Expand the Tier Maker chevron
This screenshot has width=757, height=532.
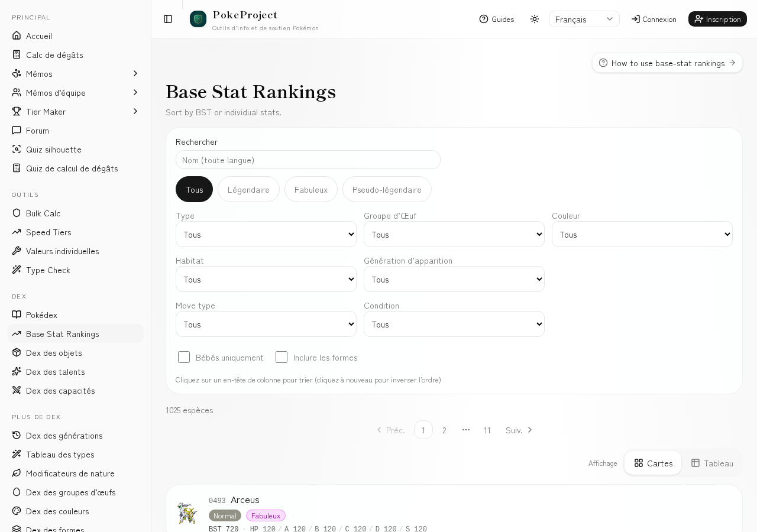tap(135, 111)
